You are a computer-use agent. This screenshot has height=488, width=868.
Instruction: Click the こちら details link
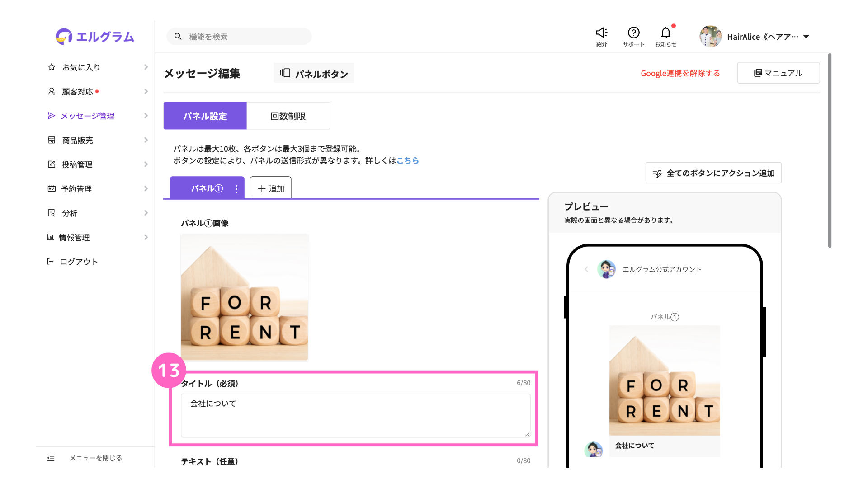(x=407, y=160)
